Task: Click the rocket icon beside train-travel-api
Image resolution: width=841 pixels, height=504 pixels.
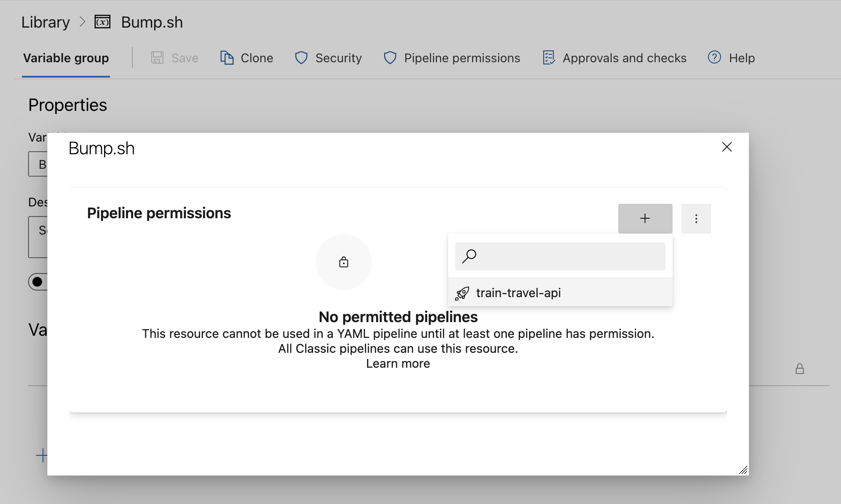Action: (x=462, y=293)
